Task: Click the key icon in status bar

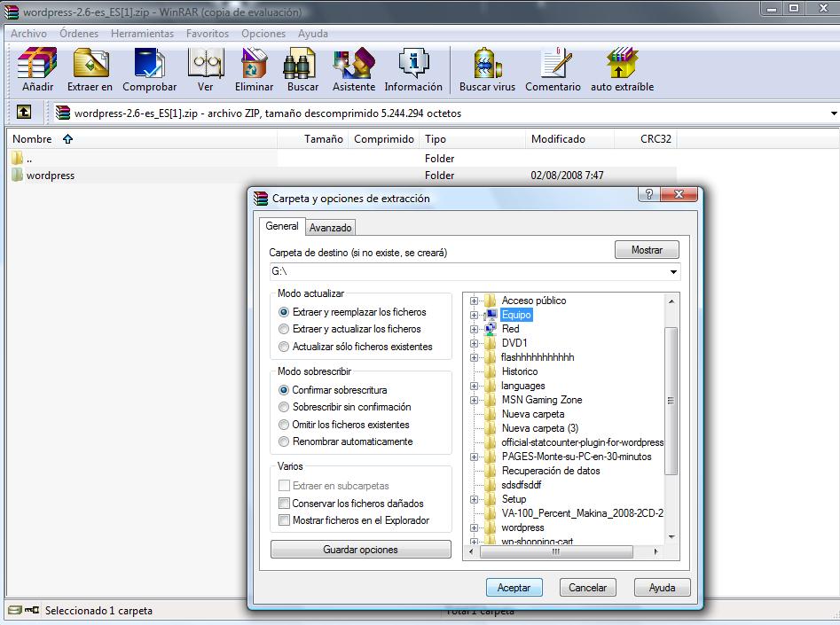Action: pyautogui.click(x=32, y=610)
